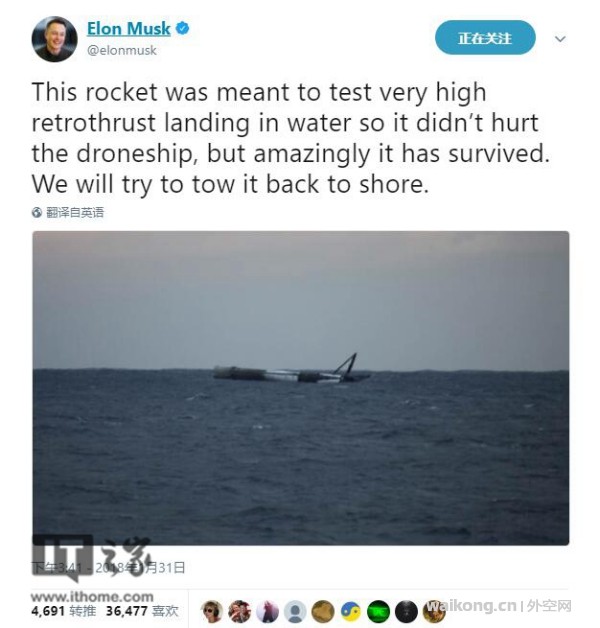This screenshot has height=628, width=600.
Task: Open the solid black liker avatar
Action: [x=406, y=611]
